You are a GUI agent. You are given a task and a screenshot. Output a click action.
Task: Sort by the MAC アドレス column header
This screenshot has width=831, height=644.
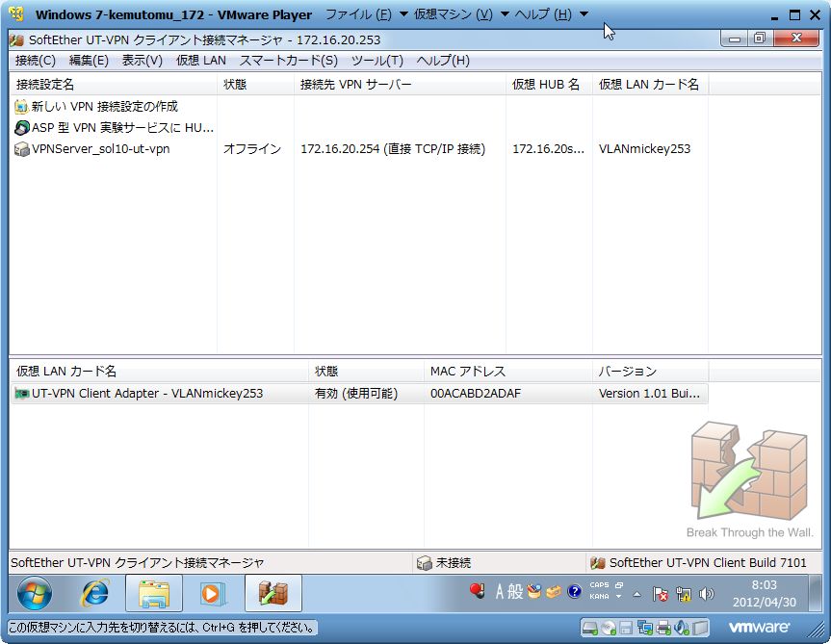pos(508,372)
